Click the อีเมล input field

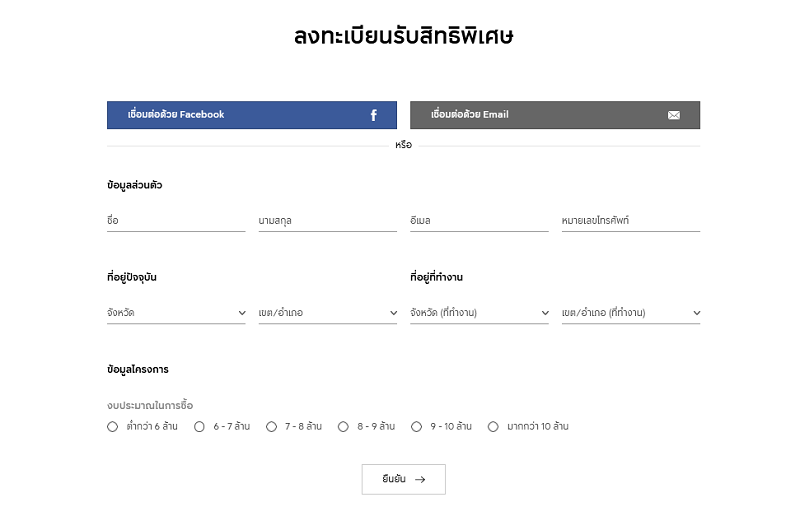[479, 220]
